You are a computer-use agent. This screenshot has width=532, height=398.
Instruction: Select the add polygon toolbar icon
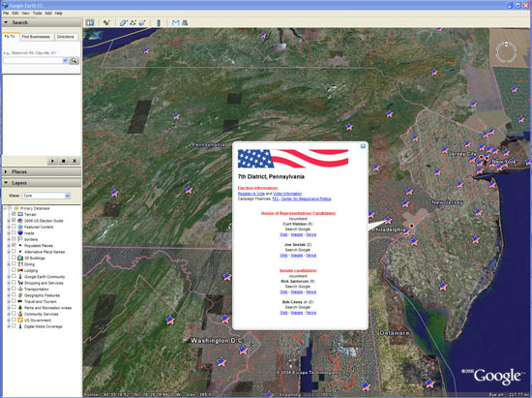point(123,22)
